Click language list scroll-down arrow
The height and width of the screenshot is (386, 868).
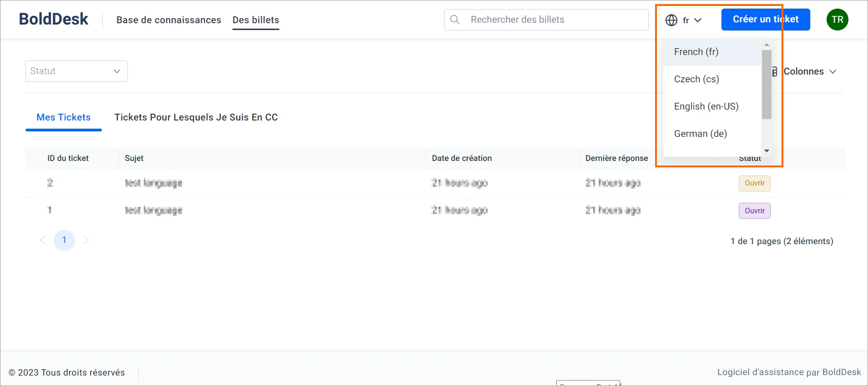767,151
